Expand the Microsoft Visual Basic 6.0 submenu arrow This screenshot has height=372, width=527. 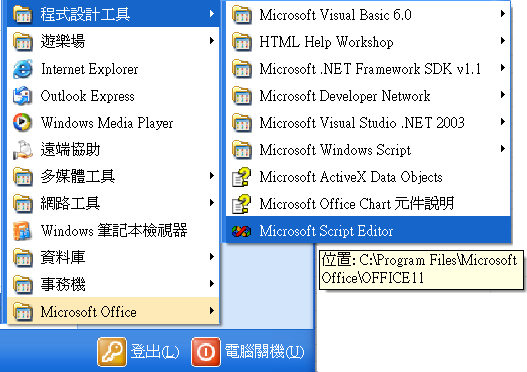click(503, 14)
